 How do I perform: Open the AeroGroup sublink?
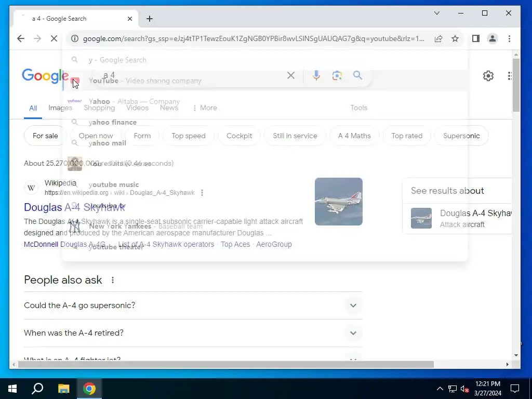(274, 244)
